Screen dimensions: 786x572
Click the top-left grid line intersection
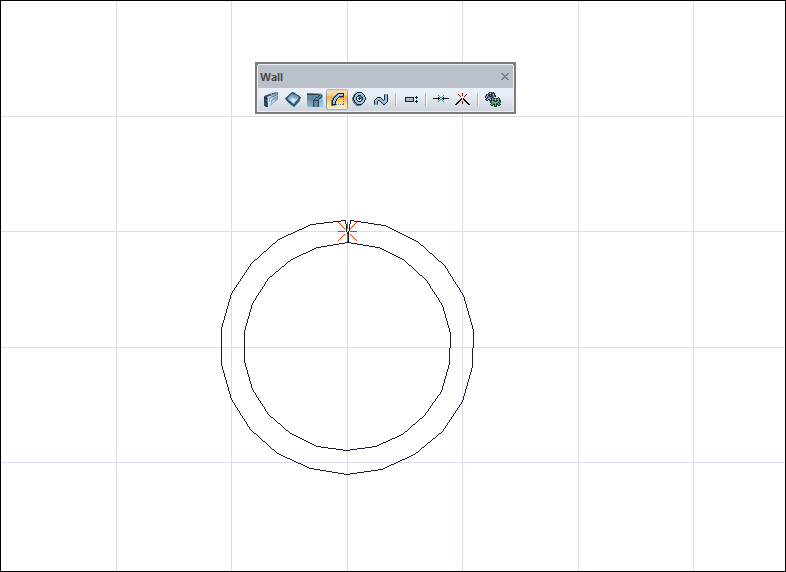point(116,116)
